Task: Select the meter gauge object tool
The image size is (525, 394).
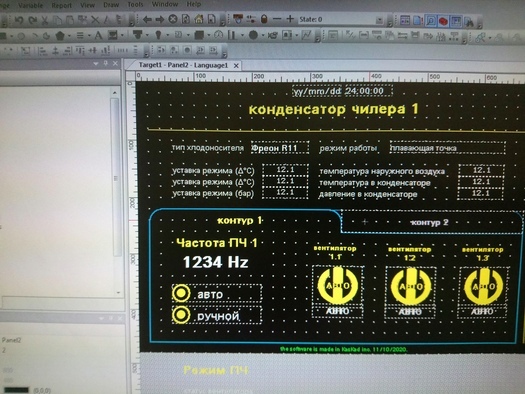Action: click(x=218, y=34)
